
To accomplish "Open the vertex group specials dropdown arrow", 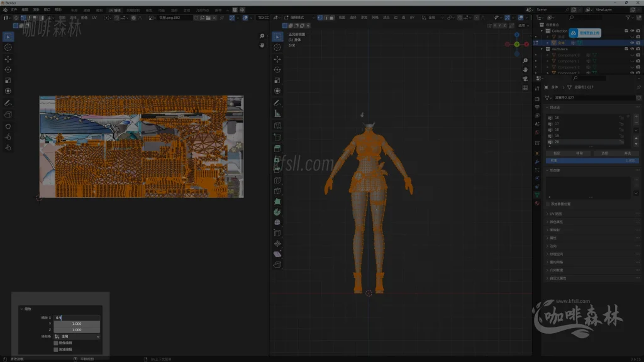I will 636,130.
